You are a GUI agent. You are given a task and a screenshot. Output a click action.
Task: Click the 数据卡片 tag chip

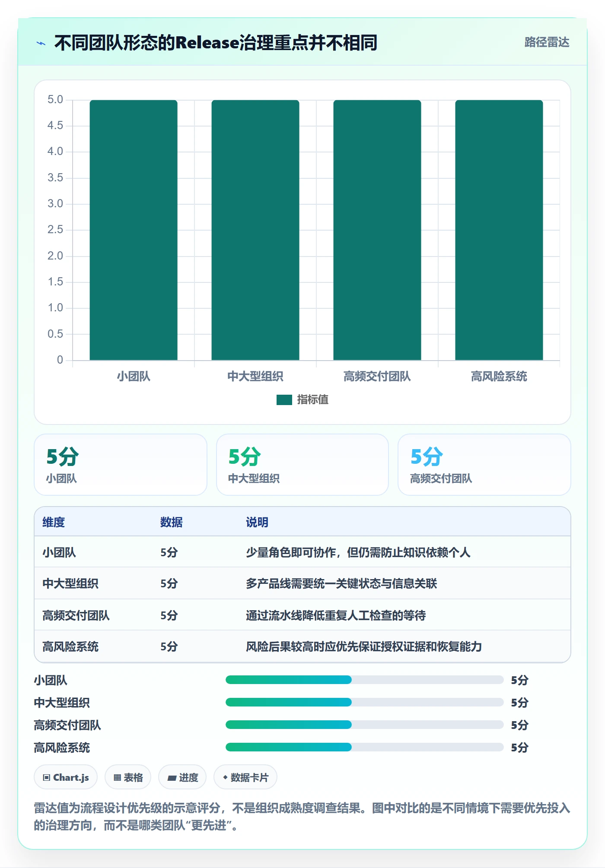(245, 777)
